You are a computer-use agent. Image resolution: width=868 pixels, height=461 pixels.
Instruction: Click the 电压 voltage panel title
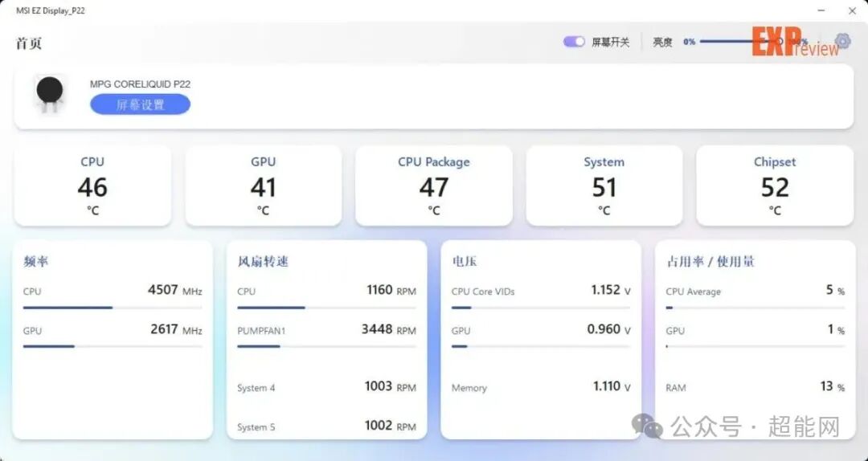[x=465, y=261]
